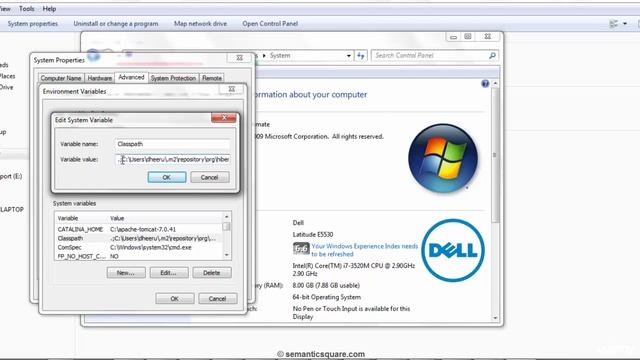Select the CATALINA_HOME variable row
Screen dimensions: 640x360
pos(138,229)
